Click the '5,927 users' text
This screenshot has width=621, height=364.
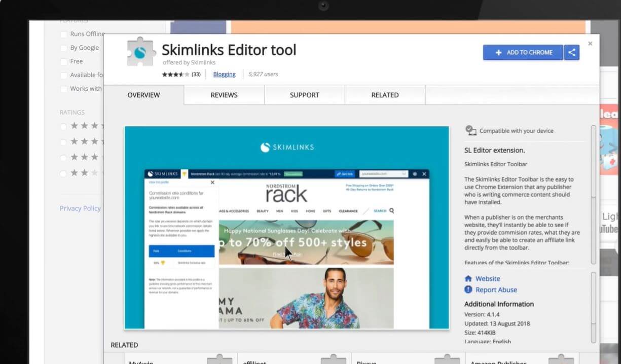coord(263,74)
